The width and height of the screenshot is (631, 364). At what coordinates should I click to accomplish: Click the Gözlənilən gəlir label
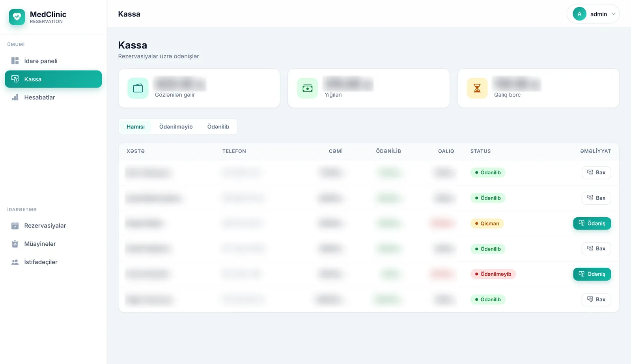[x=175, y=95]
